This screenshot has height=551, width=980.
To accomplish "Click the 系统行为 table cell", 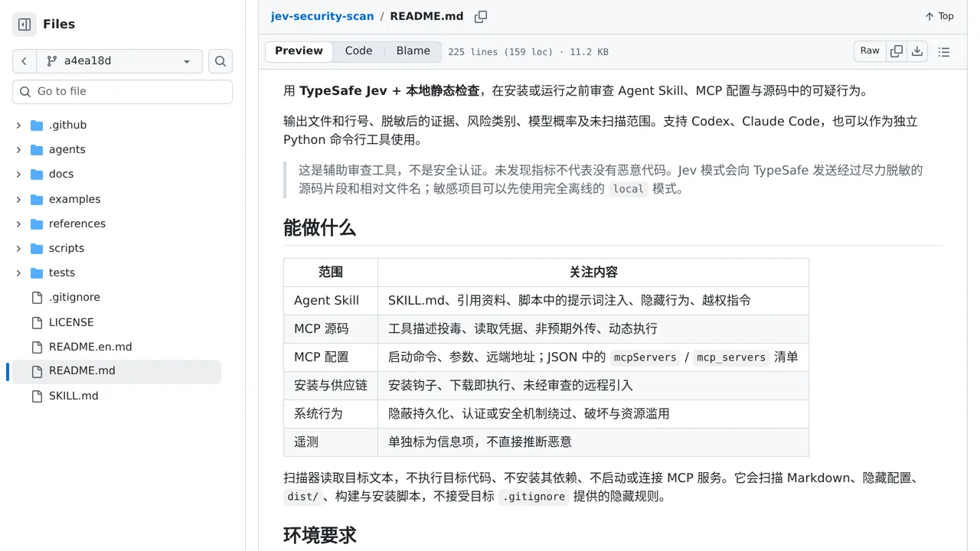I will (x=331, y=414).
